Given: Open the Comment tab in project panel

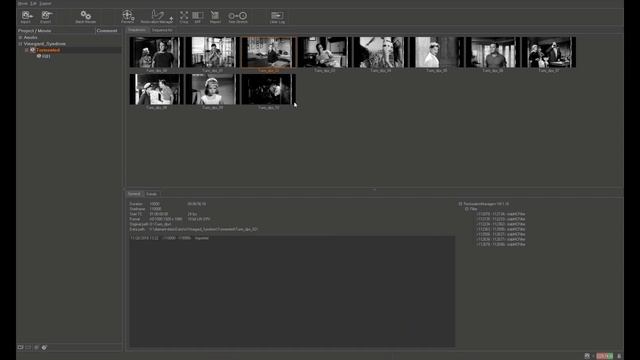Looking at the screenshot, I should 107,31.
